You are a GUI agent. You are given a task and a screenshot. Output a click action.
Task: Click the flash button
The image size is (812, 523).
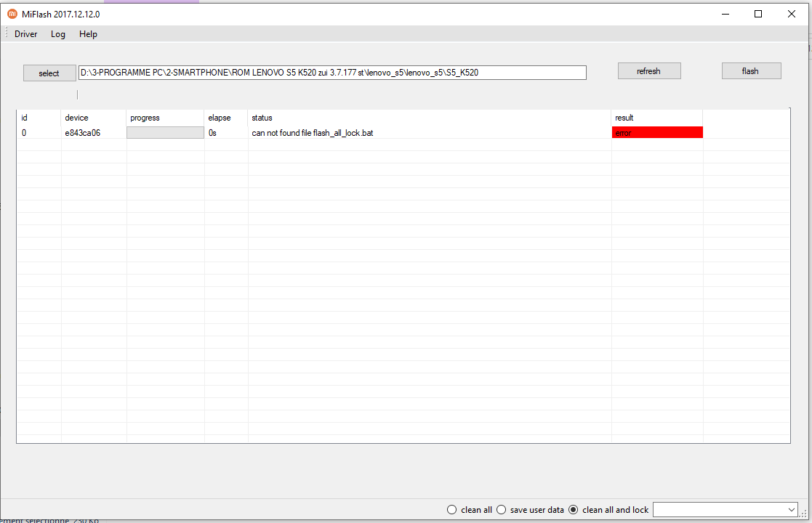click(751, 71)
